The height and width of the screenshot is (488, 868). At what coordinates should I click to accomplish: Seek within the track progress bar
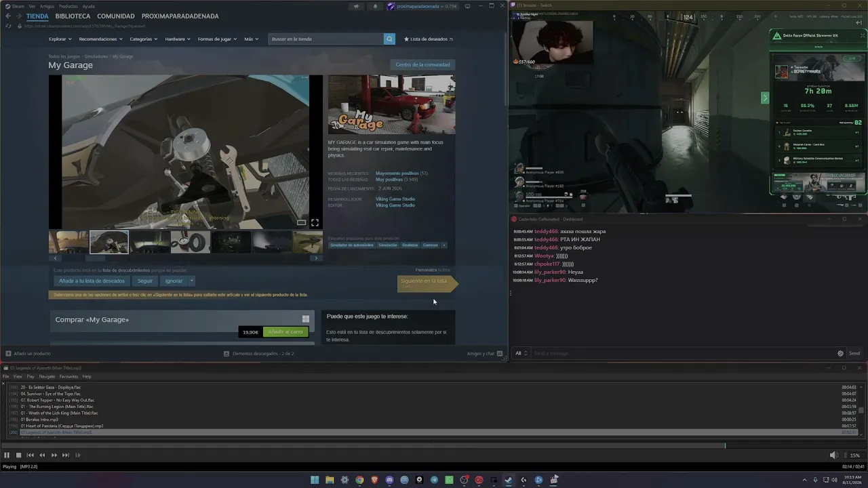pyautogui.click(x=434, y=445)
